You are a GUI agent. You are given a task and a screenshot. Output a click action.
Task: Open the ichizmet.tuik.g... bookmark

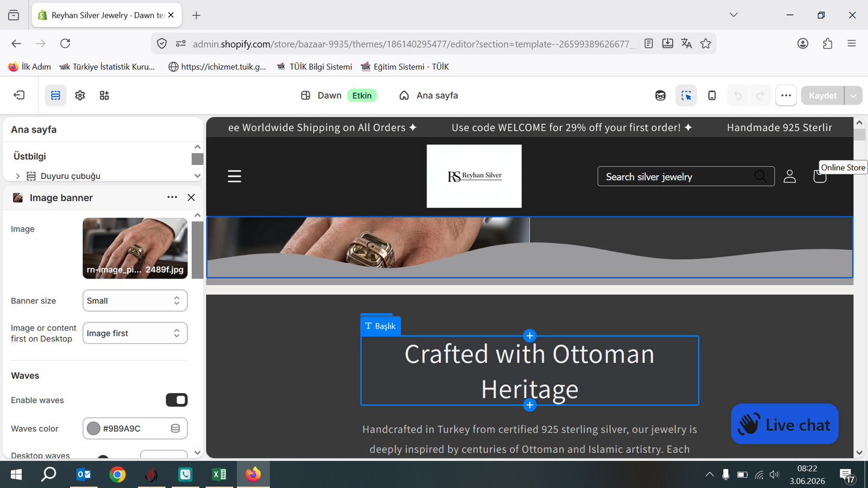[x=217, y=67]
